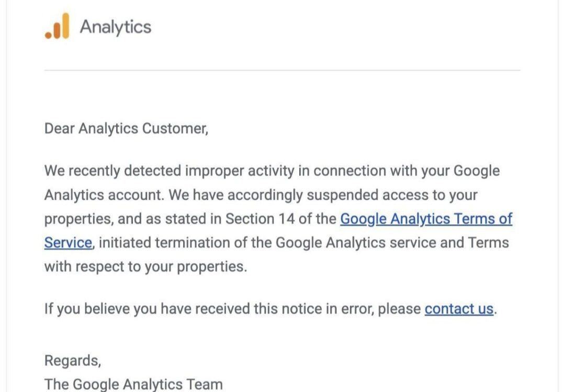
Task: Click the orange Analytics bar-chart logo
Action: point(56,26)
